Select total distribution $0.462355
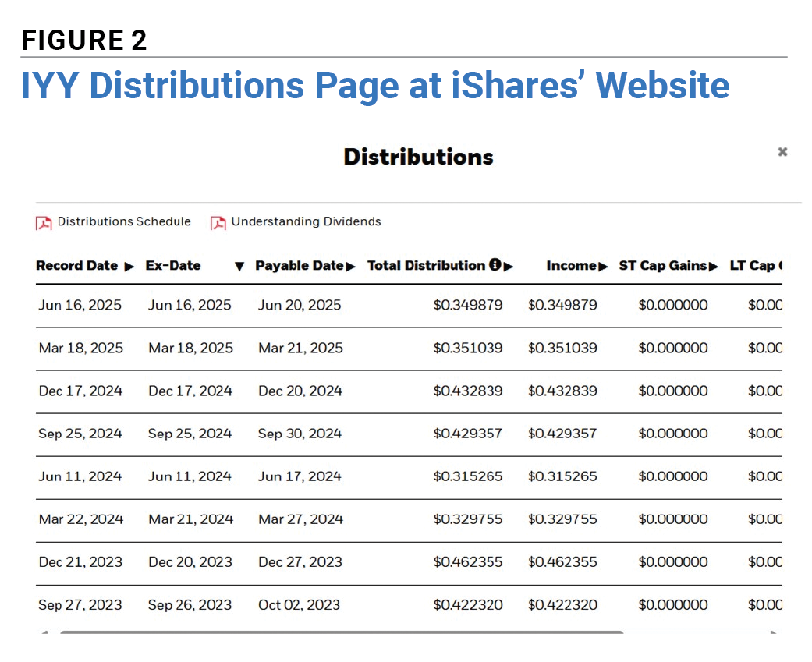This screenshot has height=662, width=812. click(x=468, y=563)
